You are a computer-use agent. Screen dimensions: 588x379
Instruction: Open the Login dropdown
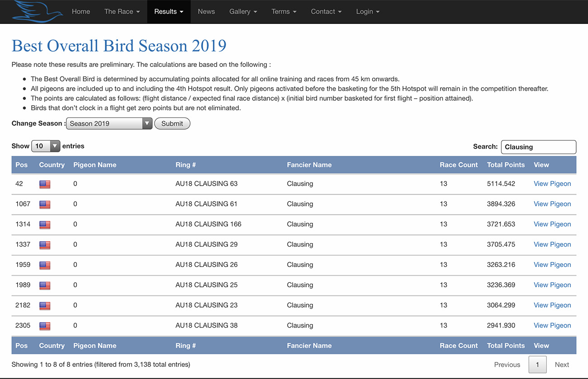[x=367, y=12]
